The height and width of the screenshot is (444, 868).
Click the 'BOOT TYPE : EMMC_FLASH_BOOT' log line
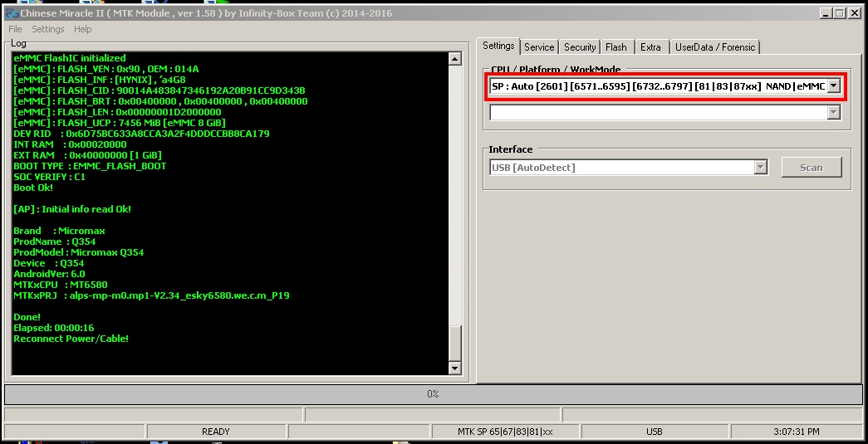90,166
